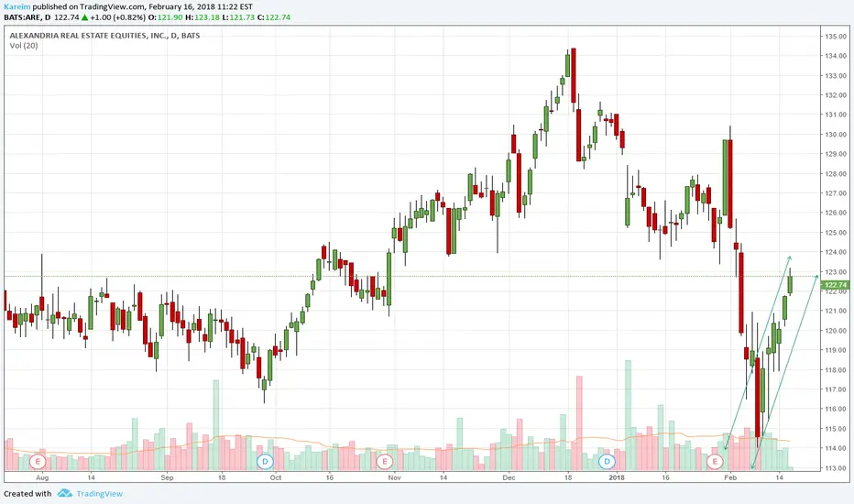Image resolution: width=854 pixels, height=504 pixels.
Task: Click the Oct date axis label
Action: pyautogui.click(x=276, y=477)
